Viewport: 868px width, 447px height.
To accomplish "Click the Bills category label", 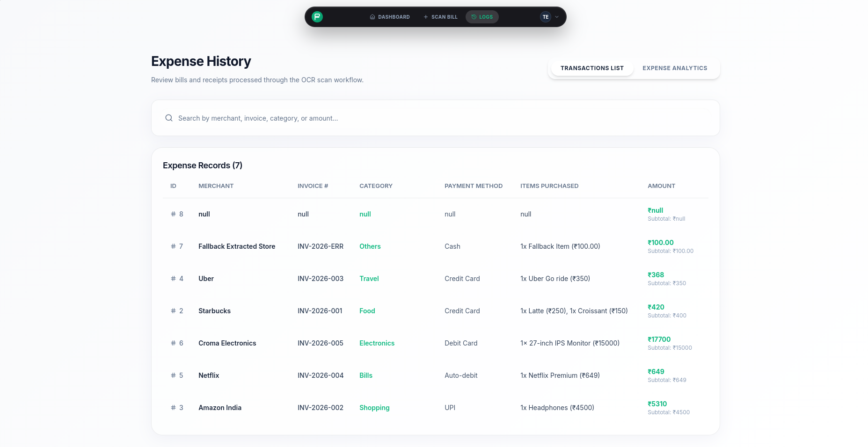I will 366,375.
